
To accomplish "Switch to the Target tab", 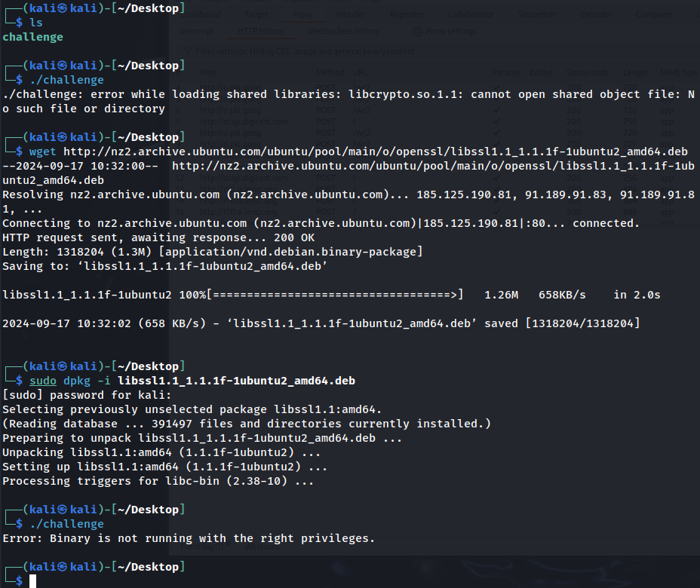I will coord(257,14).
